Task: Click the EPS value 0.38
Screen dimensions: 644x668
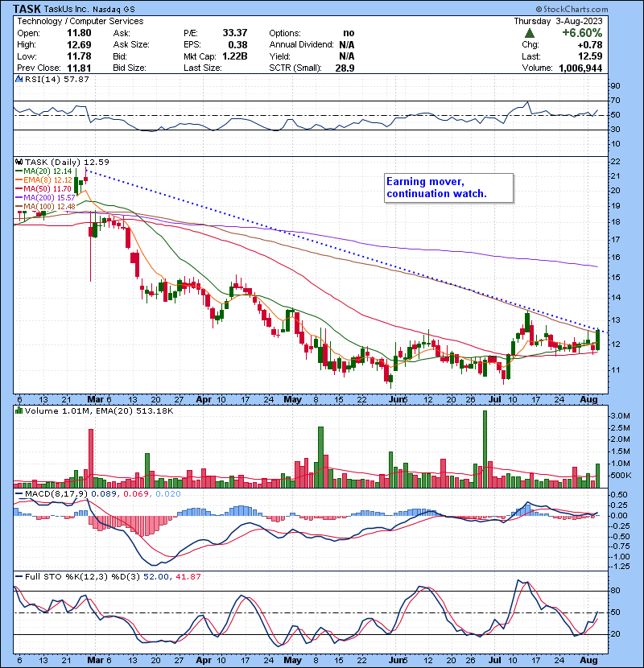Action: (x=237, y=45)
